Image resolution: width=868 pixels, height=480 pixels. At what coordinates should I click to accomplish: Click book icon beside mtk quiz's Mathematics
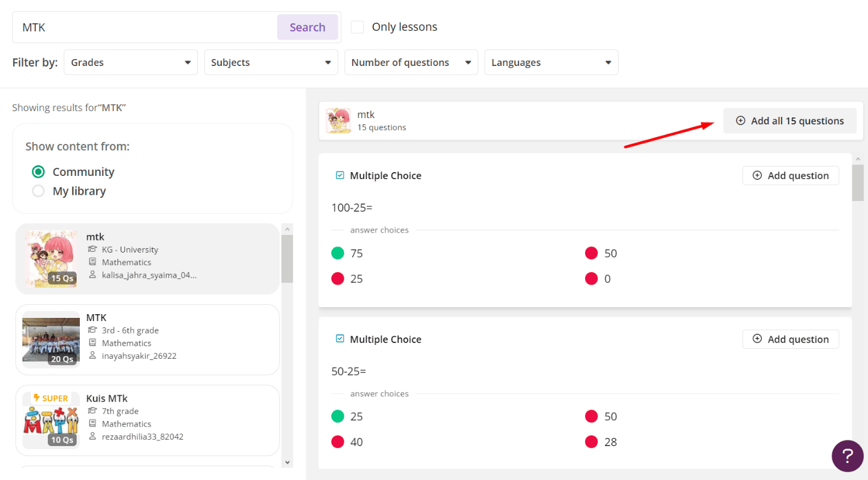point(92,262)
